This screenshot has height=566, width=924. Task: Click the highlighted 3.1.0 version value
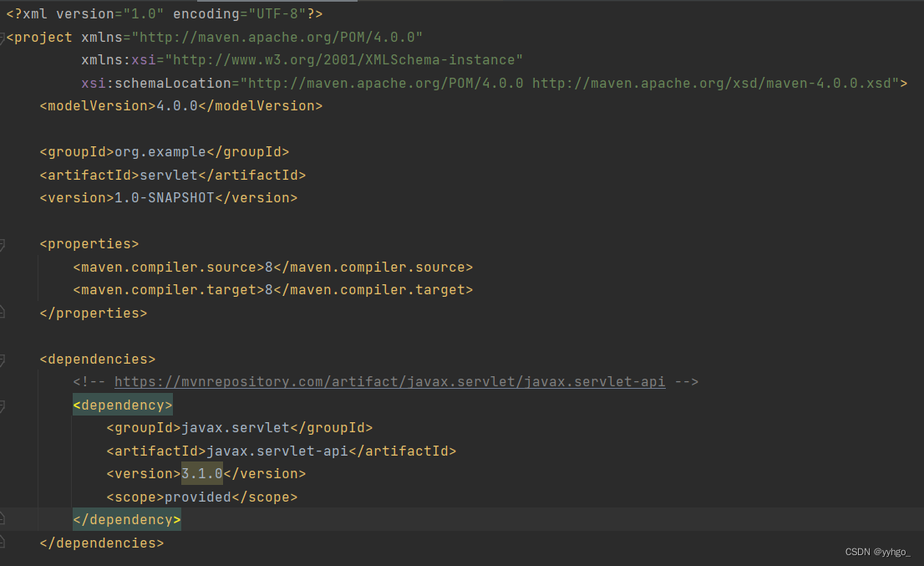[x=202, y=474]
